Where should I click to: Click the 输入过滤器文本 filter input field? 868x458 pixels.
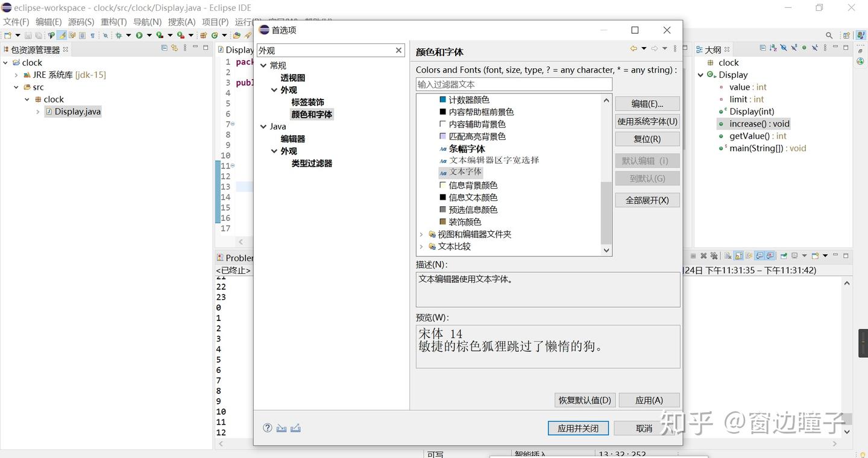tap(514, 84)
